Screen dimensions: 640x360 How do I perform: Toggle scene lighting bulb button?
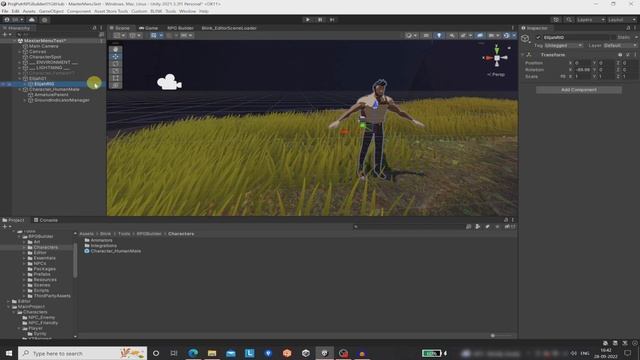click(439, 36)
